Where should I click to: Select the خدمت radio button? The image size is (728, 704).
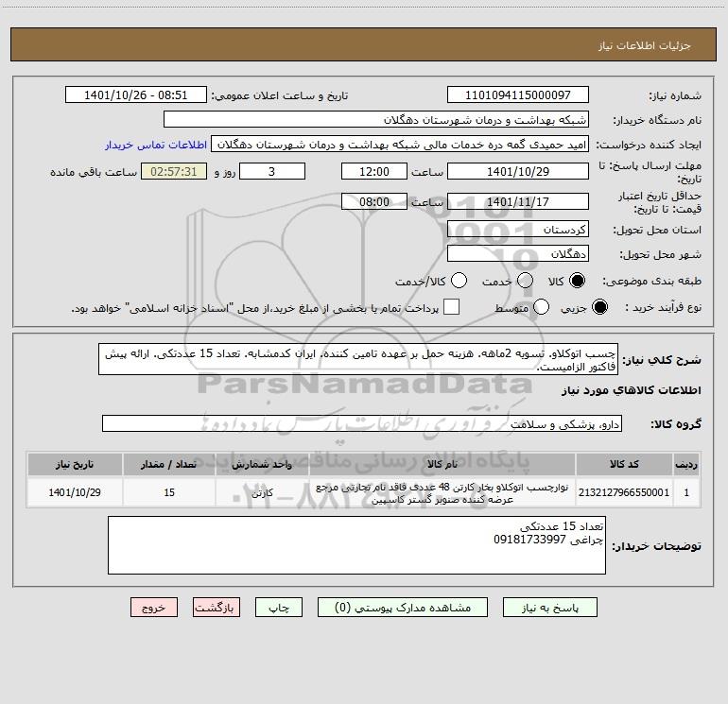pyautogui.click(x=525, y=281)
